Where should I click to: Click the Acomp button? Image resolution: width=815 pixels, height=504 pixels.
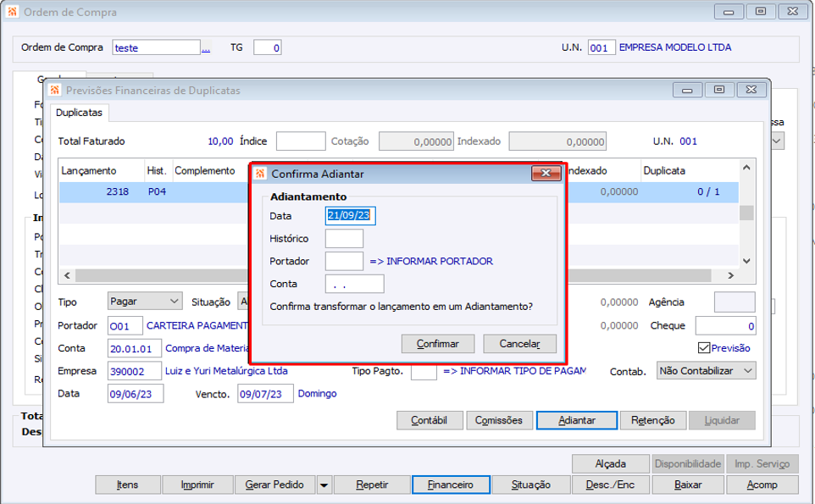762,485
